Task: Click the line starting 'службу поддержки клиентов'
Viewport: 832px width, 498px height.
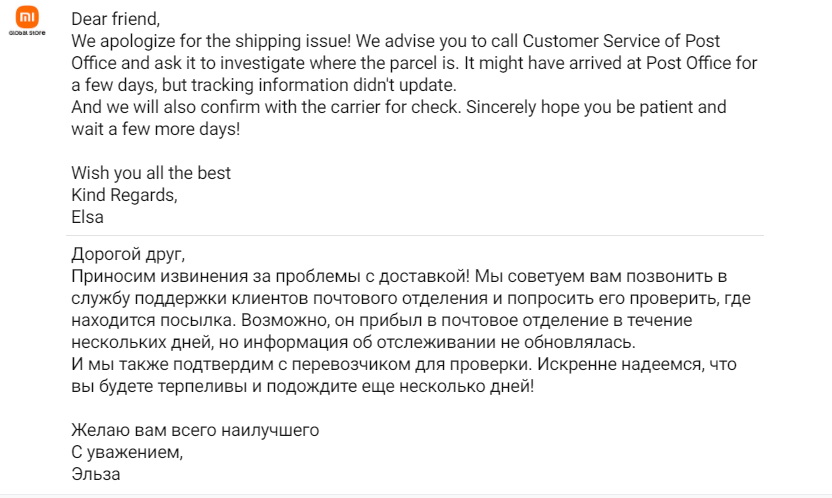Action: [411, 299]
